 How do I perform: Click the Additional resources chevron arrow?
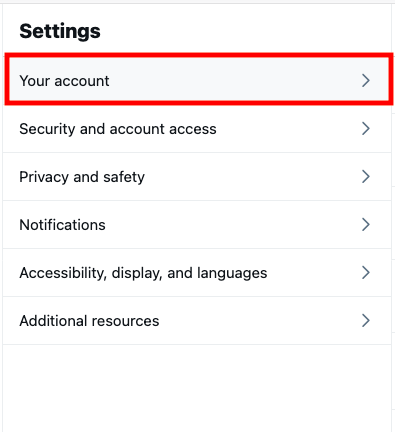[x=366, y=321]
